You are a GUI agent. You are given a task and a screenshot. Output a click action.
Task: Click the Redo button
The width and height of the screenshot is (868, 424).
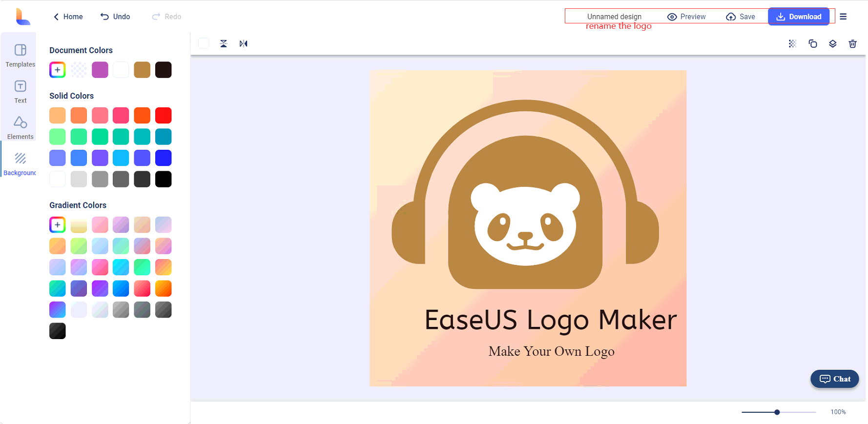click(x=166, y=17)
